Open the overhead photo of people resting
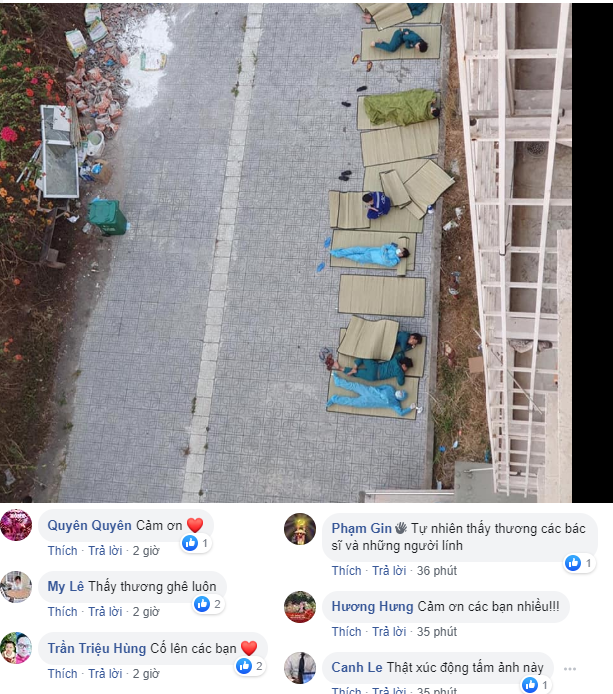Screen dimensions: 613x694 pos(286,252)
